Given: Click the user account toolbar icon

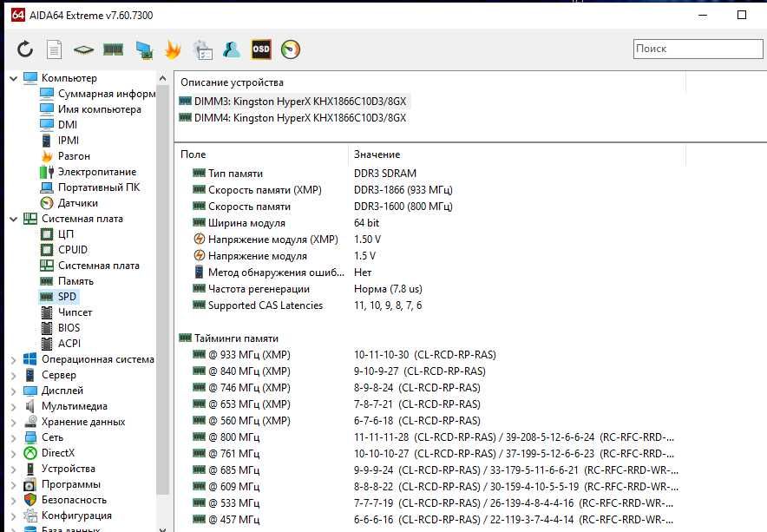Looking at the screenshot, I should click(232, 49).
